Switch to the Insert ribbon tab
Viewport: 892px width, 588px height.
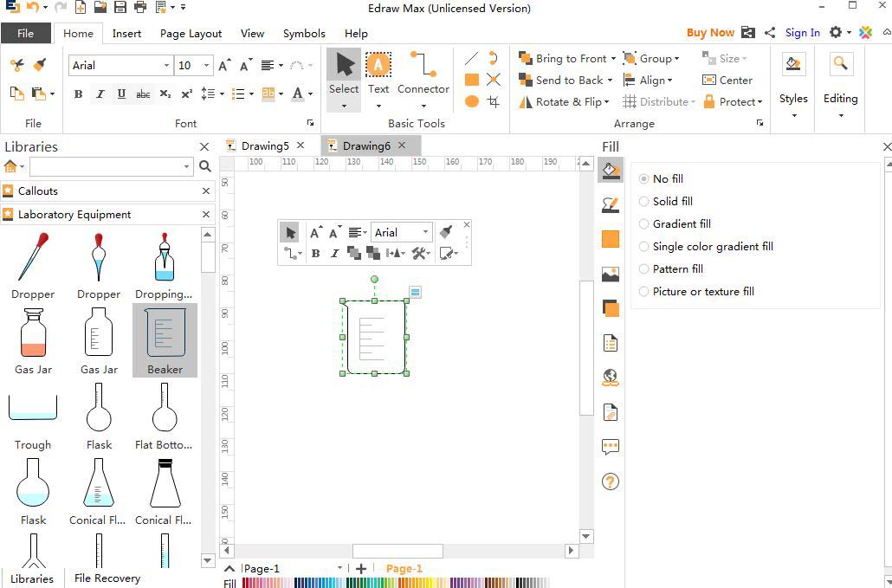pyautogui.click(x=126, y=34)
